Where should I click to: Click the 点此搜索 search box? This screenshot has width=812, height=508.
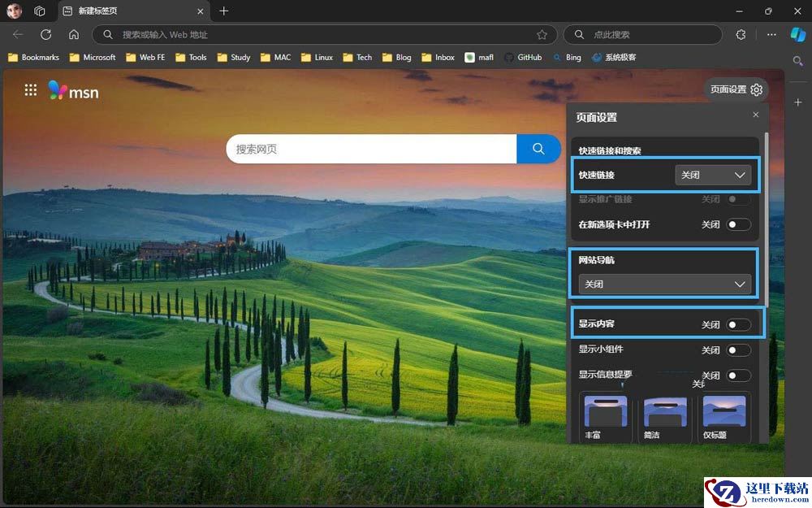642,35
